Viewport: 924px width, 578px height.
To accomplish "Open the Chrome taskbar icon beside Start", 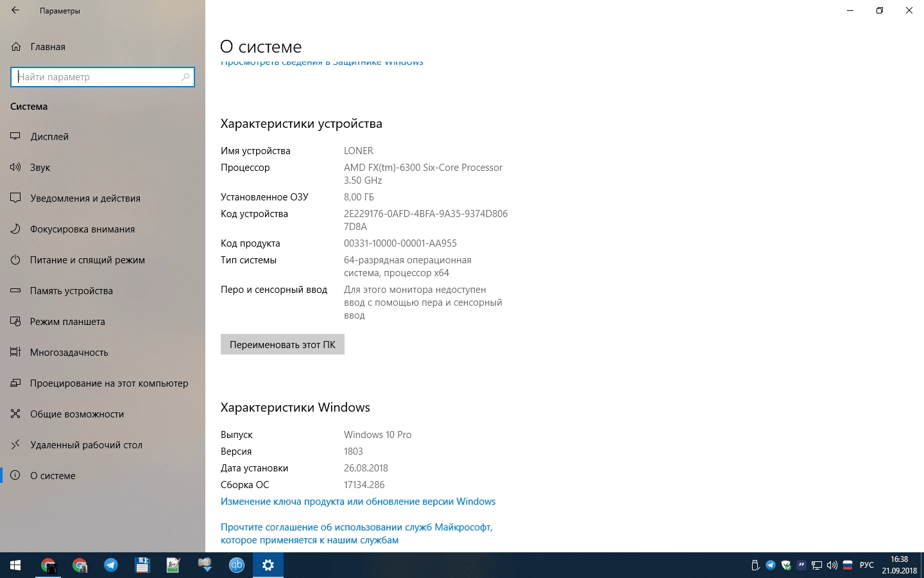I will 48,565.
